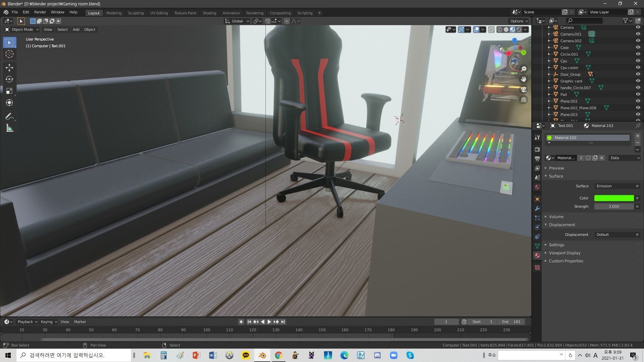Activate the Select Box tool
The image size is (644, 362).
(x=9, y=43)
